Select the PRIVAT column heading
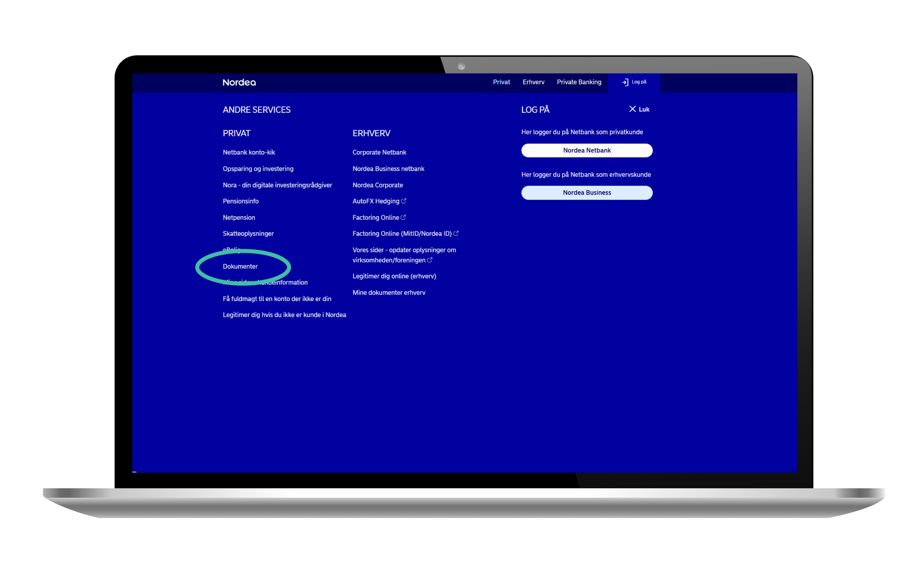 point(236,133)
